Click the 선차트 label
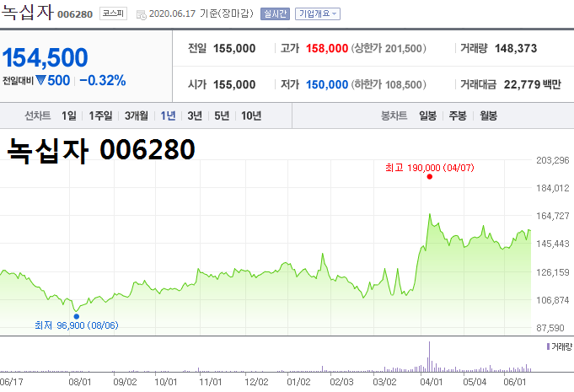Viewport: 574px width, 392px height. point(38,116)
